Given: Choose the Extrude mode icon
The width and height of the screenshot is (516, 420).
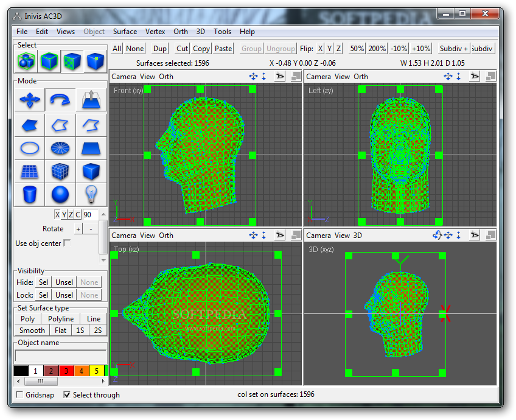Looking at the screenshot, I should pos(91,100).
